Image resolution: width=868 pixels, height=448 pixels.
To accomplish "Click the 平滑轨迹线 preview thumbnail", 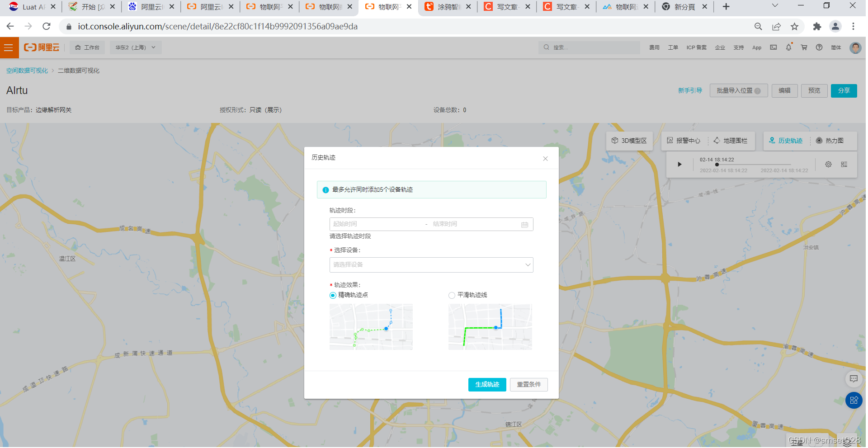I will pyautogui.click(x=490, y=327).
